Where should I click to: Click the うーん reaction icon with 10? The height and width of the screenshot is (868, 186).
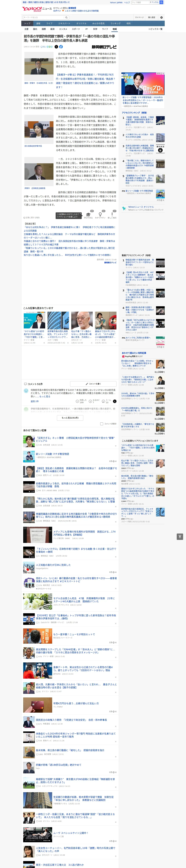[x=103, y=401]
